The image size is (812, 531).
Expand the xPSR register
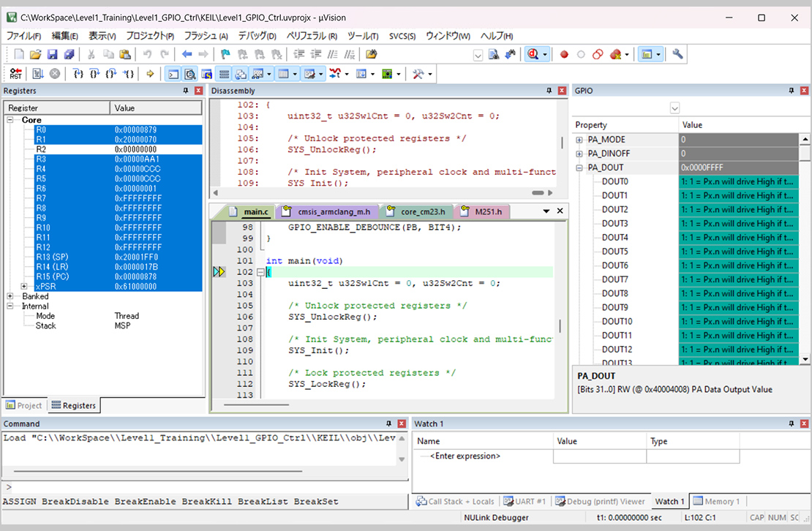click(24, 286)
